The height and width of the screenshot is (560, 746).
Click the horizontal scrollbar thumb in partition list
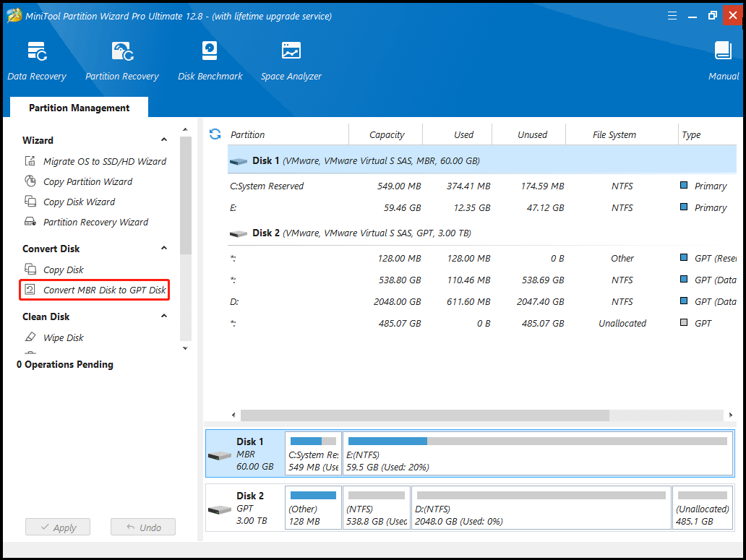(425, 415)
